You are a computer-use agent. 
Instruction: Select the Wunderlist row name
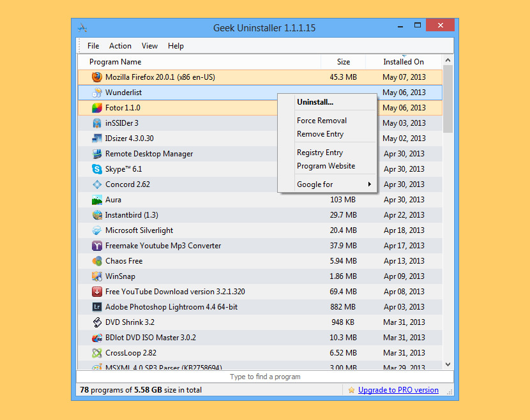point(123,93)
